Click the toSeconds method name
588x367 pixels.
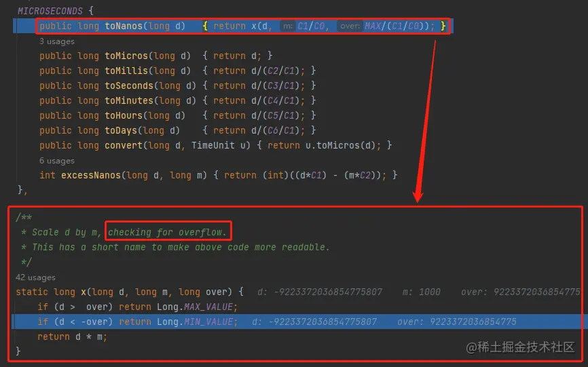point(129,85)
